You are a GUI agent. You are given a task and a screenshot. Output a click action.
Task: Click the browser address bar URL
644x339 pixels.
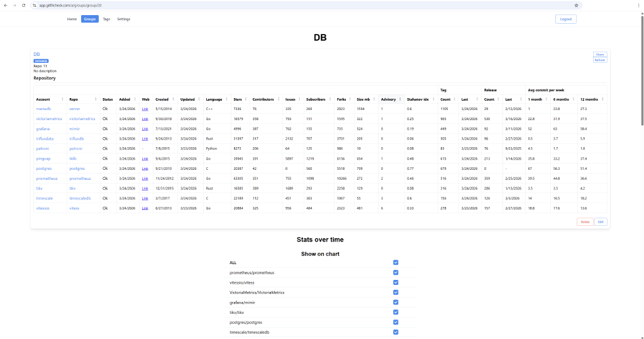[x=70, y=5]
